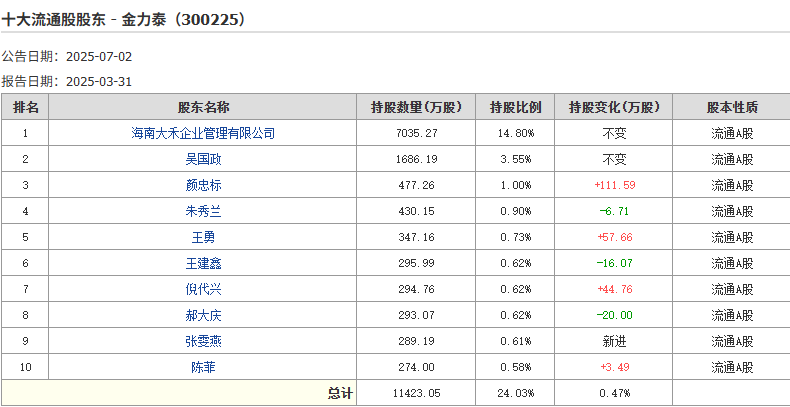Select holding value 295.99
The width and height of the screenshot is (790, 407).
[416, 263]
